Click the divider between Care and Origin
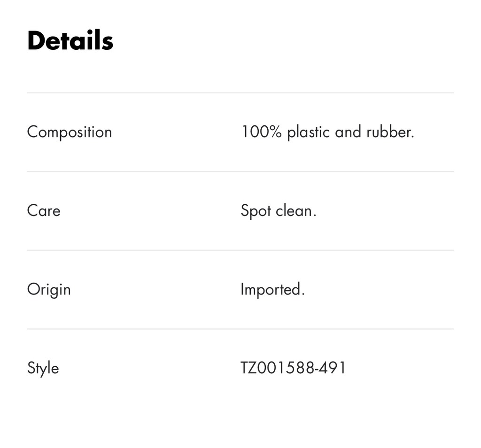 [x=240, y=250]
